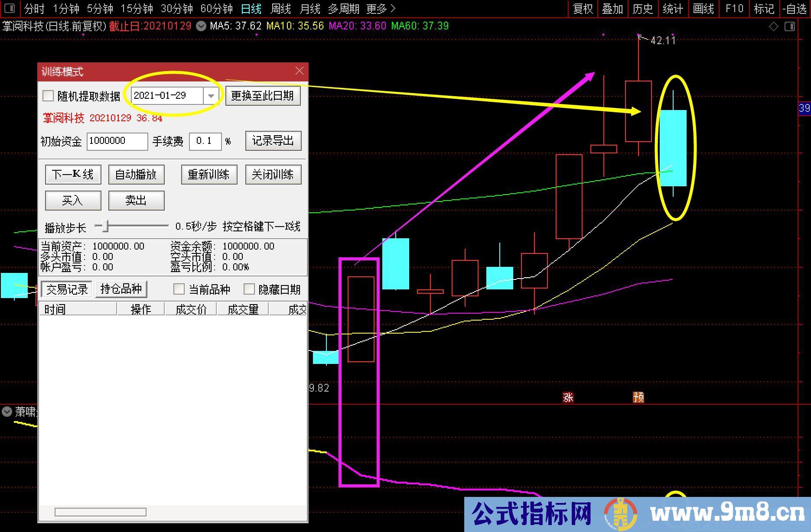
Task: Click the 播放步长 slider handle
Action: click(104, 226)
